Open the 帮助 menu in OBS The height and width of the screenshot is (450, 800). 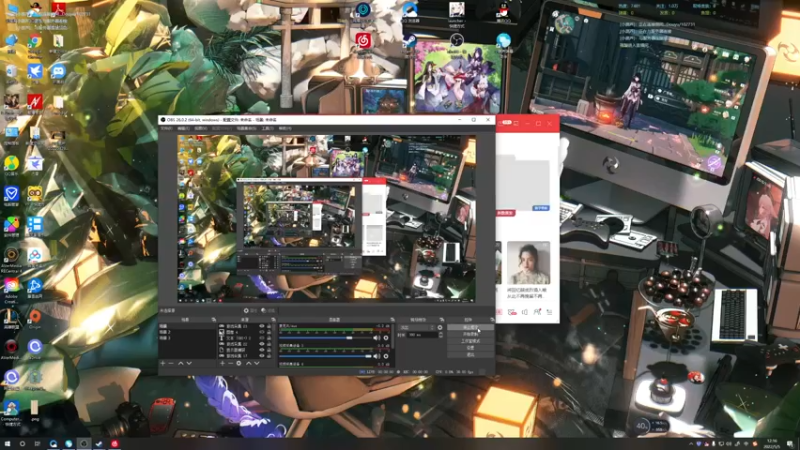pos(285,128)
